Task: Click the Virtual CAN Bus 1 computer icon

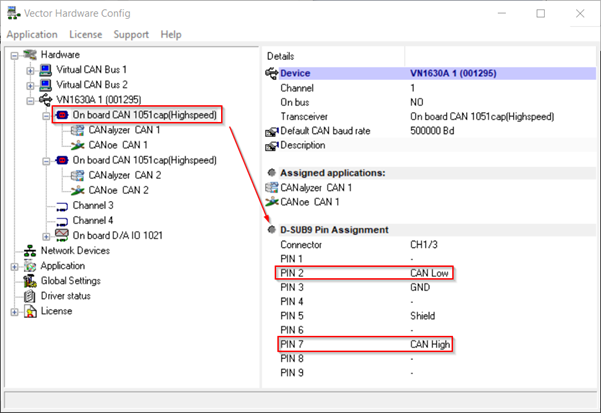Action: pyautogui.click(x=46, y=70)
